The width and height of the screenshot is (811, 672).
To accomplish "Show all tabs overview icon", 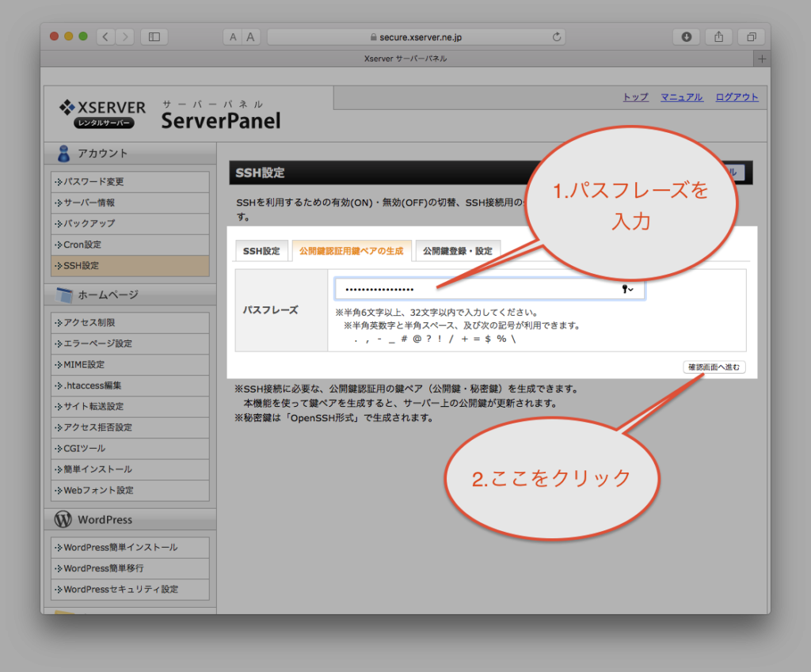I will (x=751, y=36).
